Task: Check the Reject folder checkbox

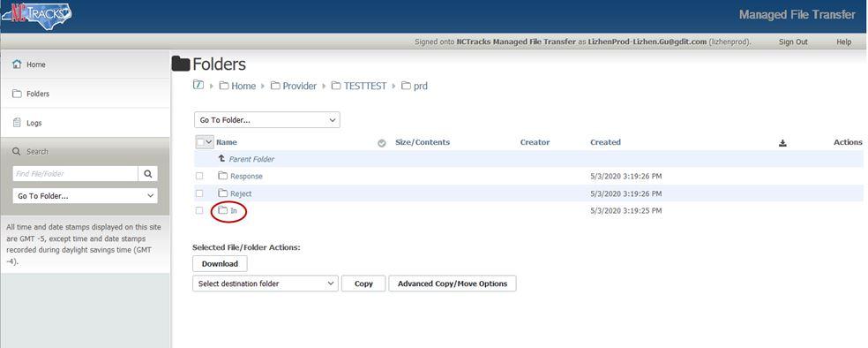Action: click(199, 193)
